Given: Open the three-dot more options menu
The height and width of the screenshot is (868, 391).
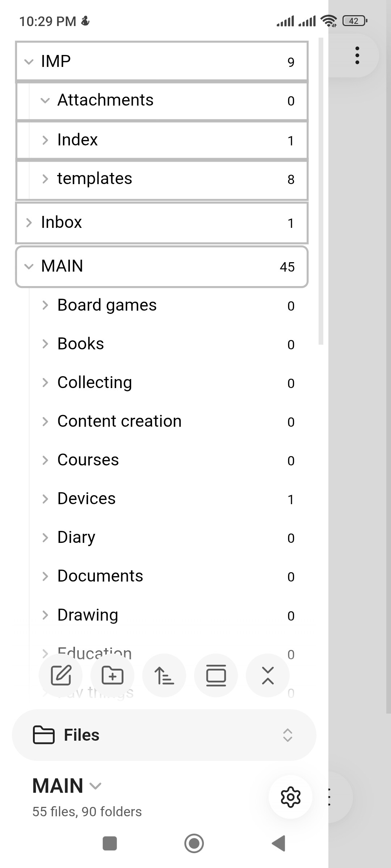Looking at the screenshot, I should (x=357, y=56).
